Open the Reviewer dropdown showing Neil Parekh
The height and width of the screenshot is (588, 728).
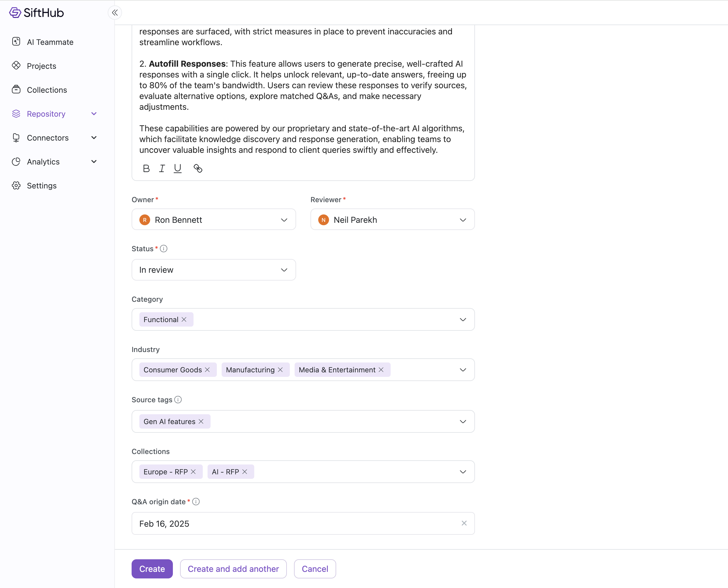tap(392, 220)
